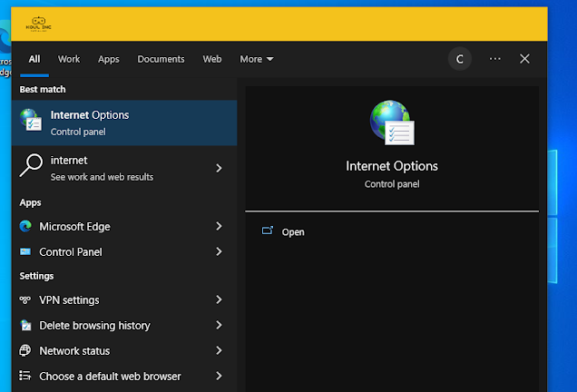Click the default web browser list icon

tap(25, 376)
